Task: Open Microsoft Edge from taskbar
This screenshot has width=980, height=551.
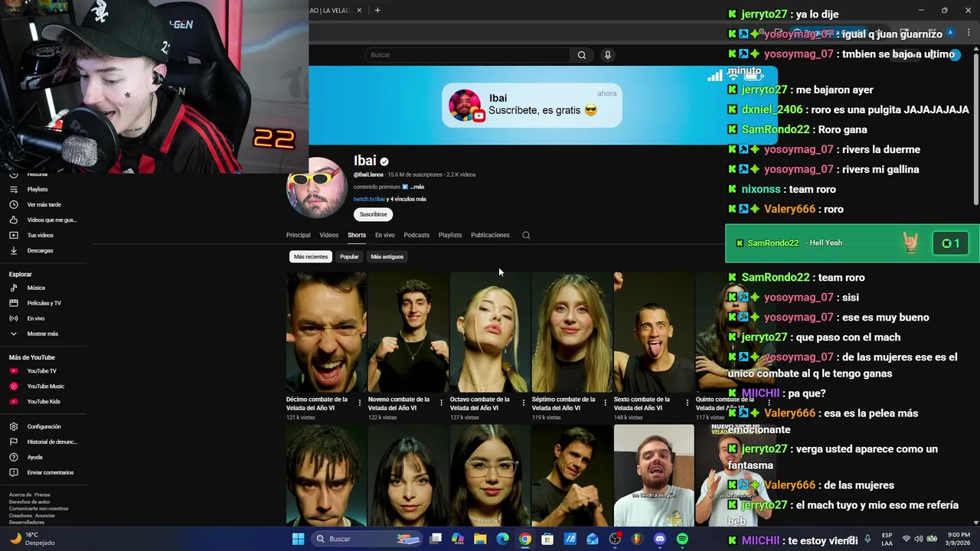Action: [x=502, y=539]
